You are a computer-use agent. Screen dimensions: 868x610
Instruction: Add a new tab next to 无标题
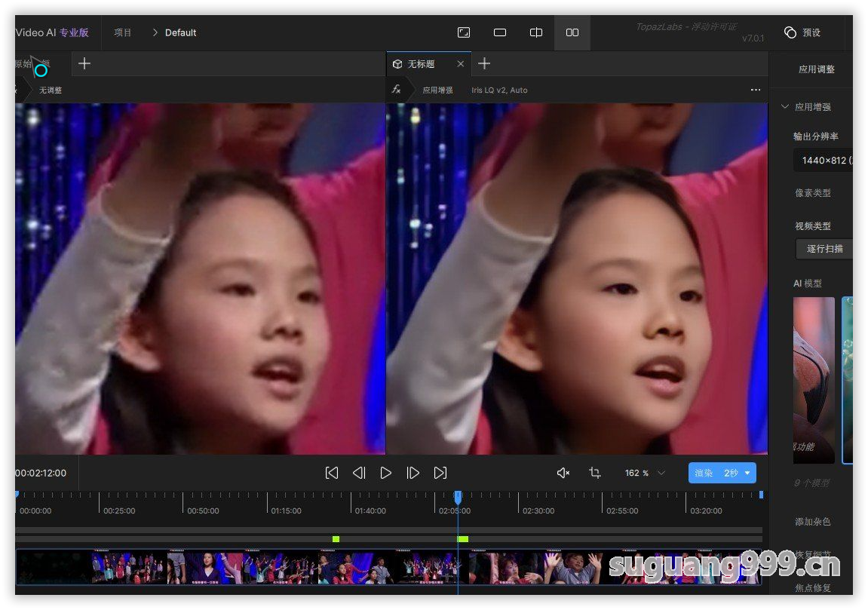coord(484,63)
